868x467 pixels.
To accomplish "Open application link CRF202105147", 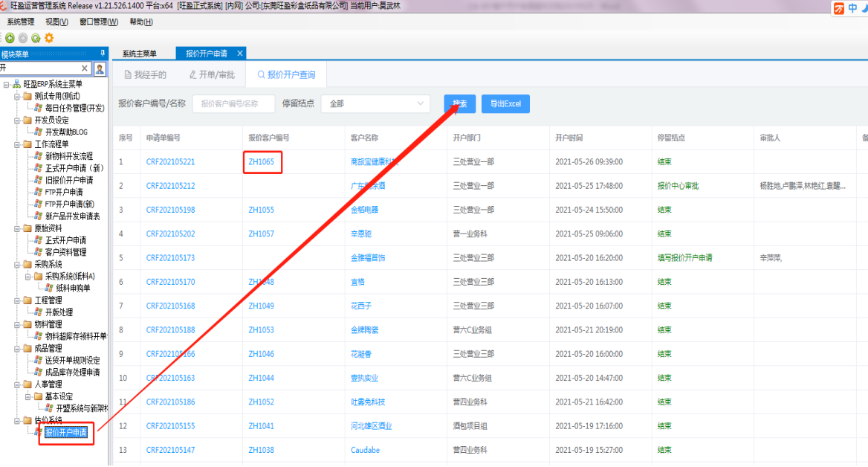I will [x=170, y=450].
